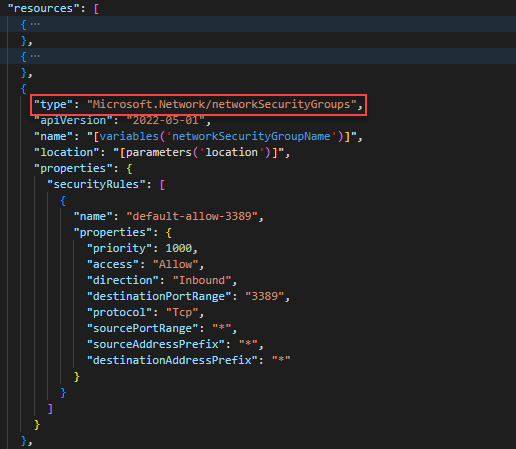This screenshot has height=449, width=516.
Task: Click the "protocol" key
Action: (119, 312)
